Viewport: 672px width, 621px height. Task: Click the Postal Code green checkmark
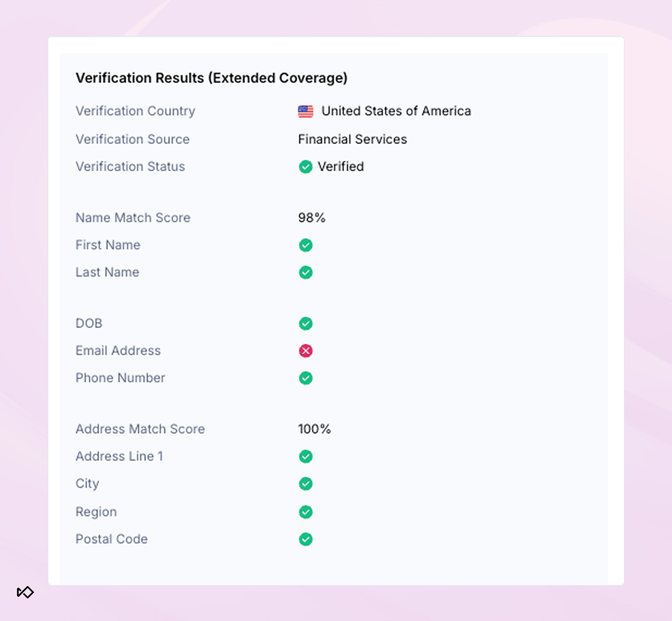click(x=306, y=539)
